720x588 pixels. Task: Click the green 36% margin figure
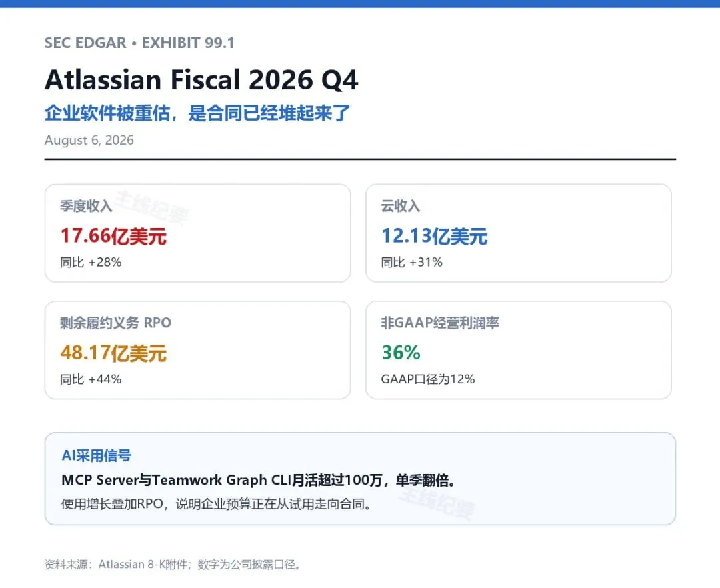click(401, 353)
